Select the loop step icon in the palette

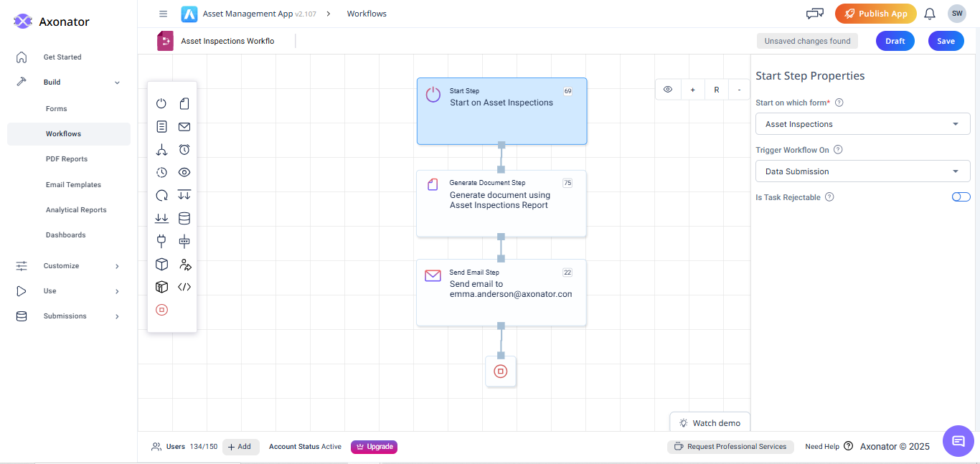161,195
